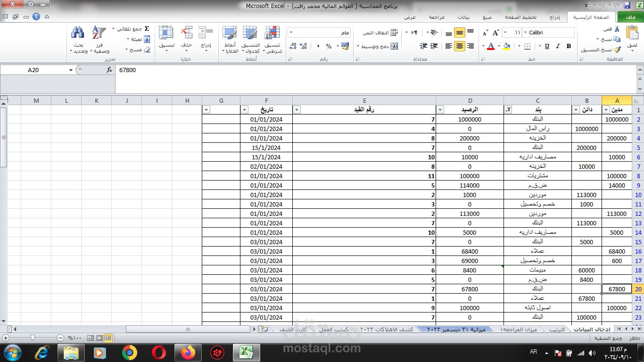Switch to Page Layout (تخطيط الصفحة) tab
The width and height of the screenshot is (644, 362).
point(520,17)
